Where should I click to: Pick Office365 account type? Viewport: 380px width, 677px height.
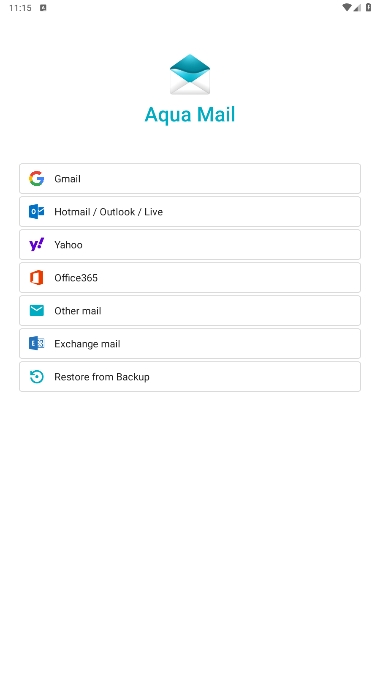click(190, 278)
